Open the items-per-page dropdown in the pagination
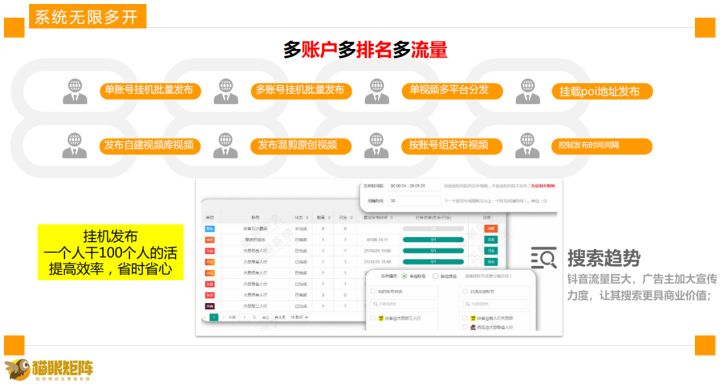Screen dimensions: 720x385 [x=299, y=317]
